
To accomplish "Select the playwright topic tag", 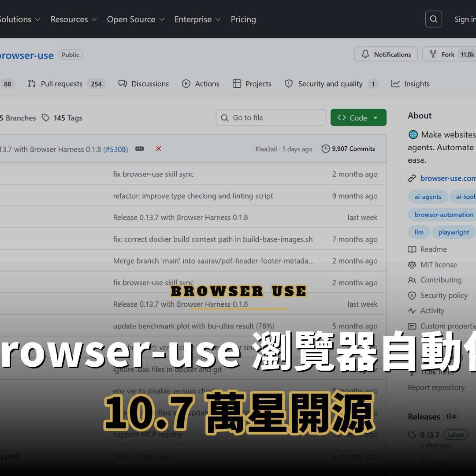I will tap(454, 232).
